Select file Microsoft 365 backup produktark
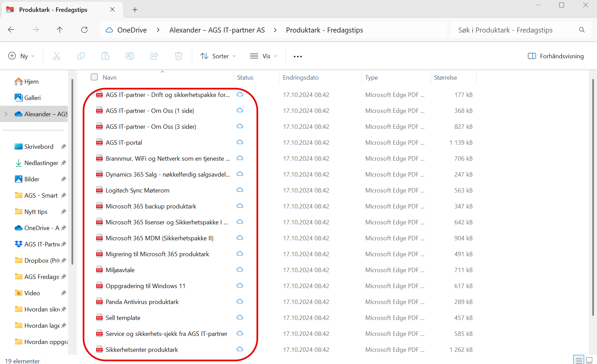597x364 pixels. click(151, 206)
